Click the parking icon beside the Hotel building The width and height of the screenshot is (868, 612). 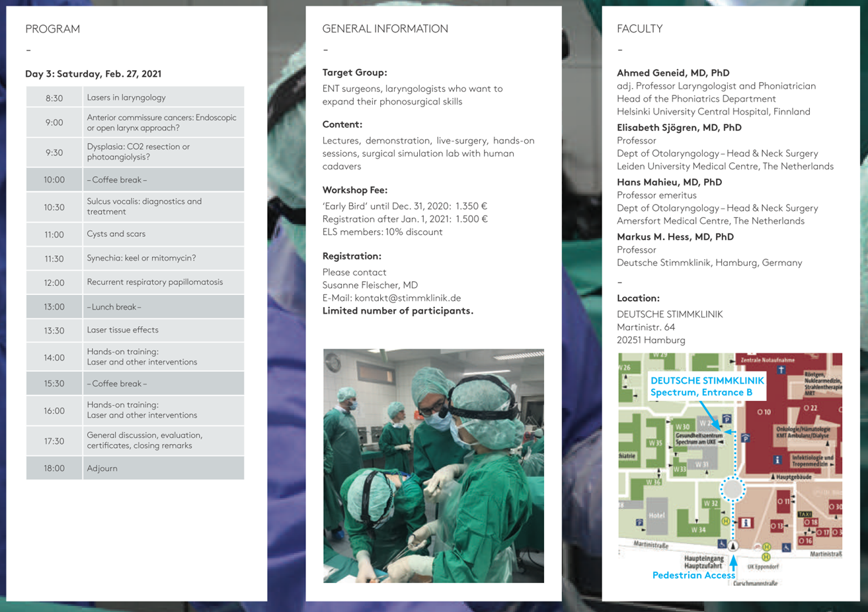639,522
